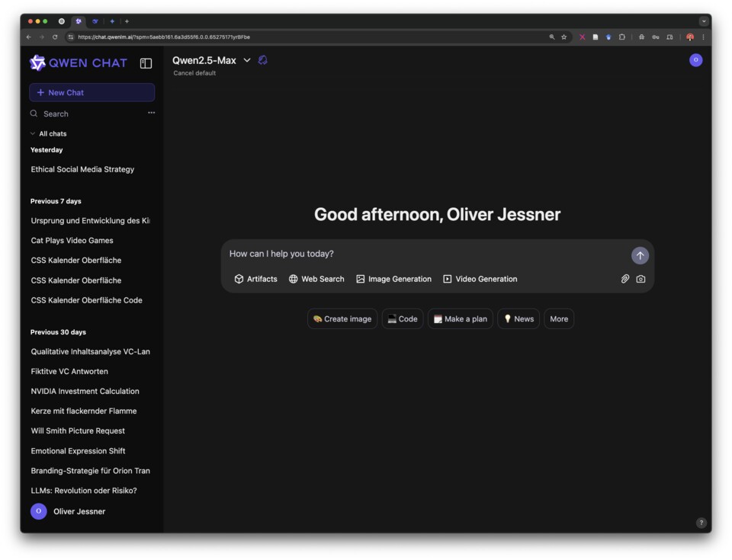The width and height of the screenshot is (732, 560).
Task: Select the NVIDIA Investment Calculation conversation
Action: tap(84, 391)
